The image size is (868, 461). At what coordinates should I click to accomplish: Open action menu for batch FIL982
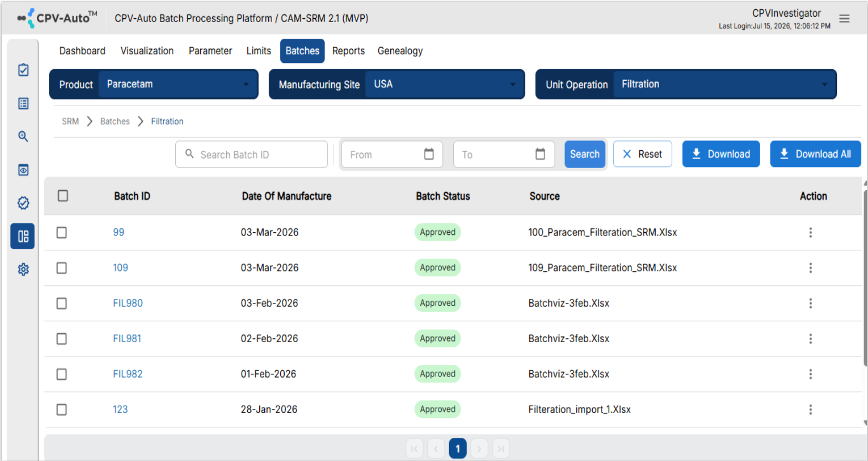[x=811, y=374]
